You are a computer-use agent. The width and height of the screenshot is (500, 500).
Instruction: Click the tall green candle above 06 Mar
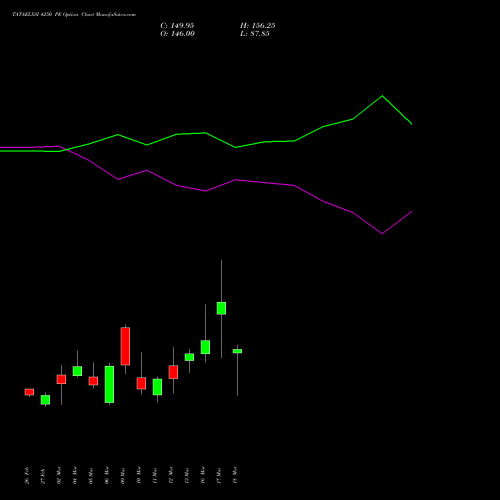pyautogui.click(x=109, y=384)
